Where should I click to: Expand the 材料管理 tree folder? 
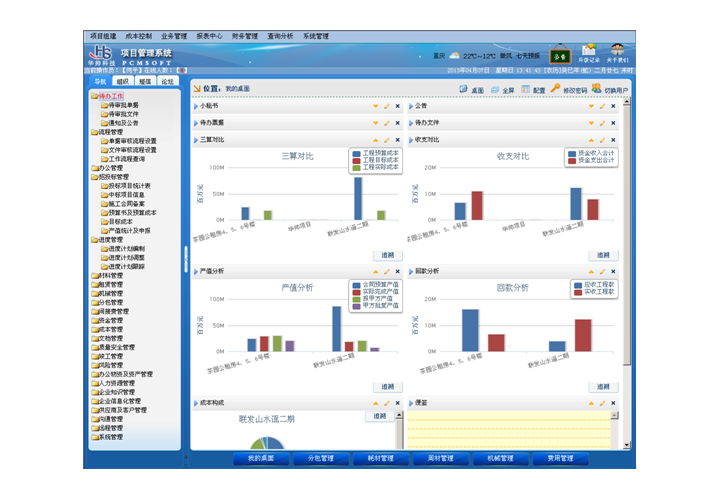[112, 275]
